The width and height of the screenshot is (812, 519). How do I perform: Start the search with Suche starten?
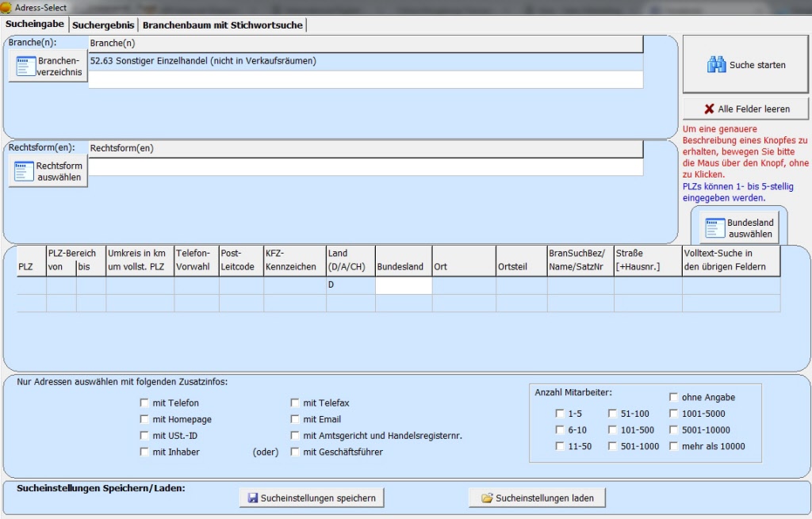pyautogui.click(x=745, y=65)
